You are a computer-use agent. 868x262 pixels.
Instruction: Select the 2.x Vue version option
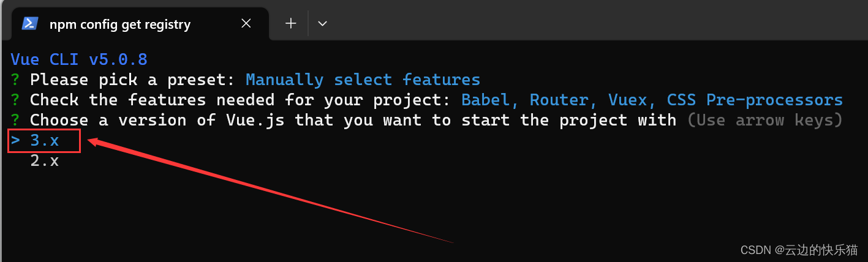pos(45,160)
